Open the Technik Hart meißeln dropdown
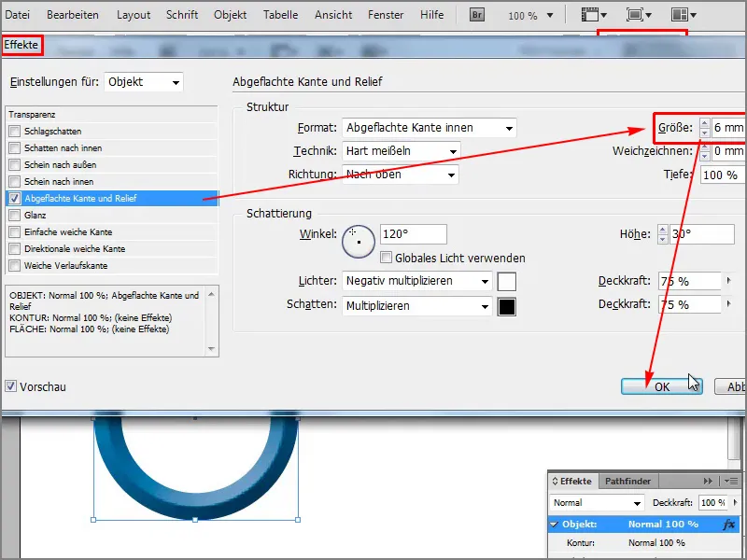Screen dimensions: 747x560 pos(402,151)
